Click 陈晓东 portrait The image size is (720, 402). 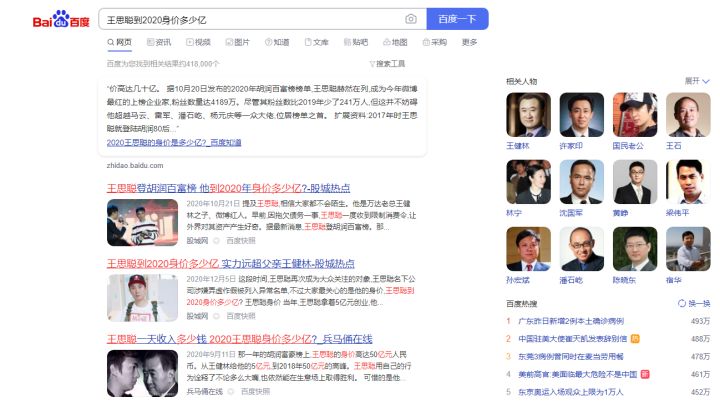(635, 249)
